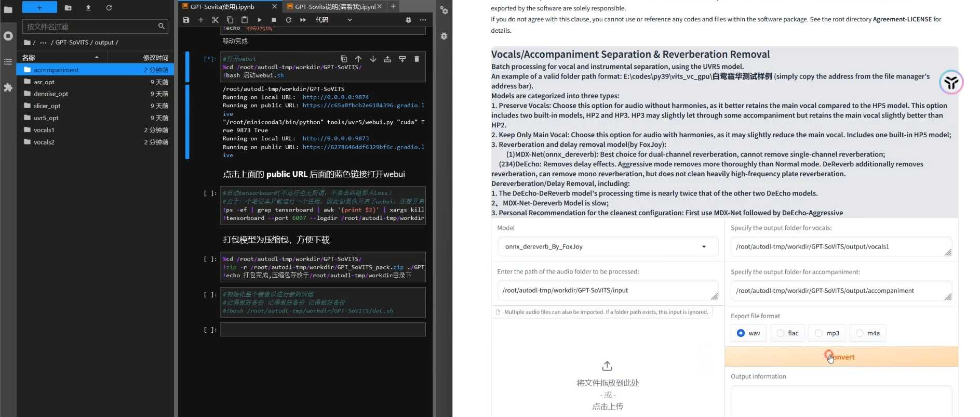
Task: Select the uvr5_opt folder
Action: (95, 118)
